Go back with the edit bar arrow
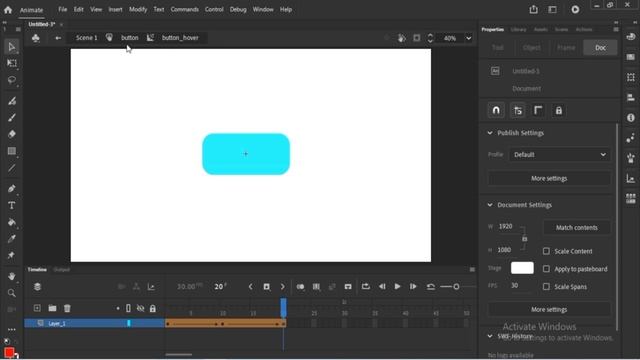Viewport: 640px width, 360px height. 58,38
